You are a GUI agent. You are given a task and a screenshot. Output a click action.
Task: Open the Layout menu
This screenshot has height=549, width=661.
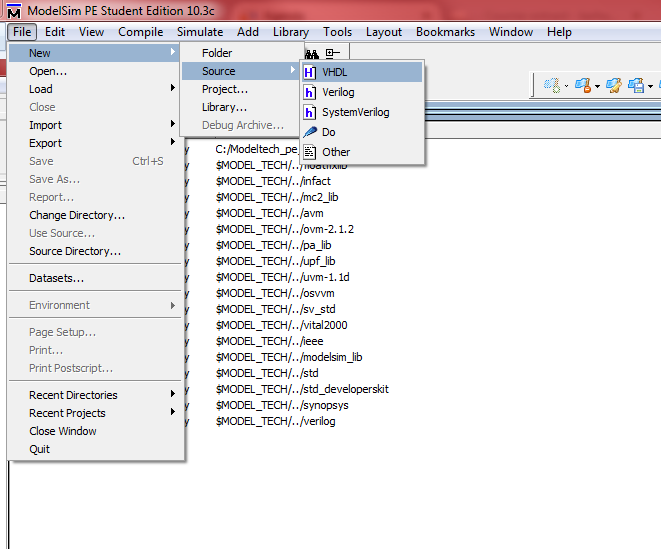click(384, 32)
